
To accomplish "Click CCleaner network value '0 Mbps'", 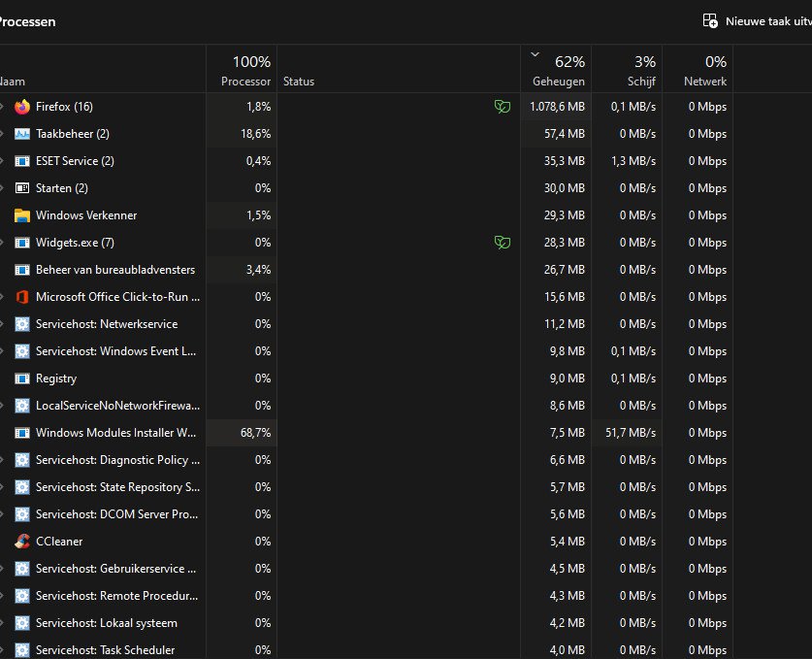I will pos(707,542).
